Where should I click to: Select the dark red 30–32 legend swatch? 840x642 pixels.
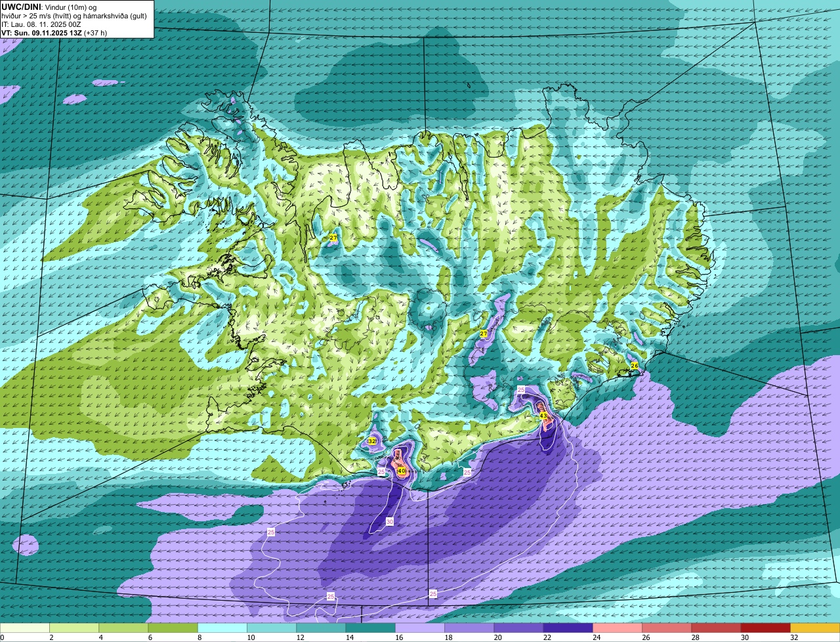(766, 628)
